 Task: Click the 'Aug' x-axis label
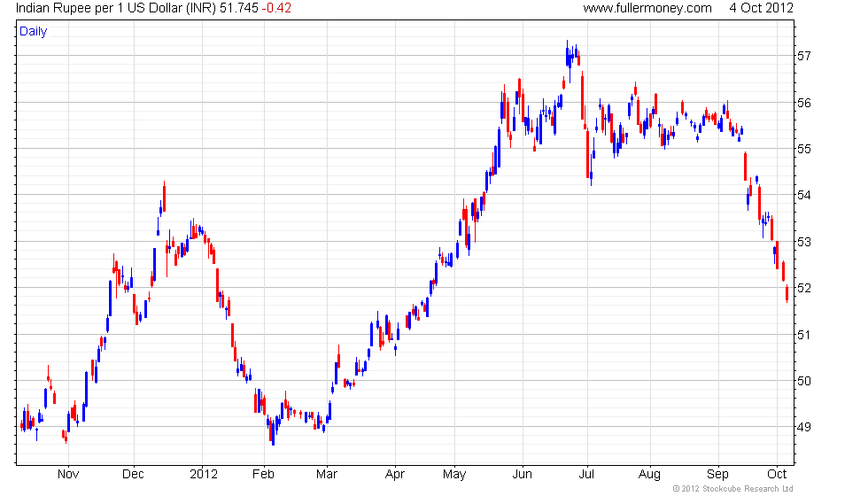(649, 475)
